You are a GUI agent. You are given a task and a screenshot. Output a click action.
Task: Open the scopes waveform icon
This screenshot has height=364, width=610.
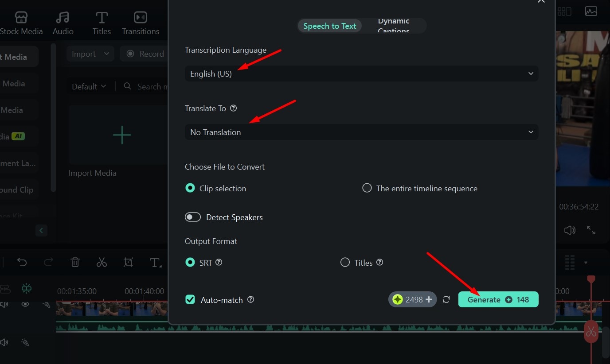591,11
